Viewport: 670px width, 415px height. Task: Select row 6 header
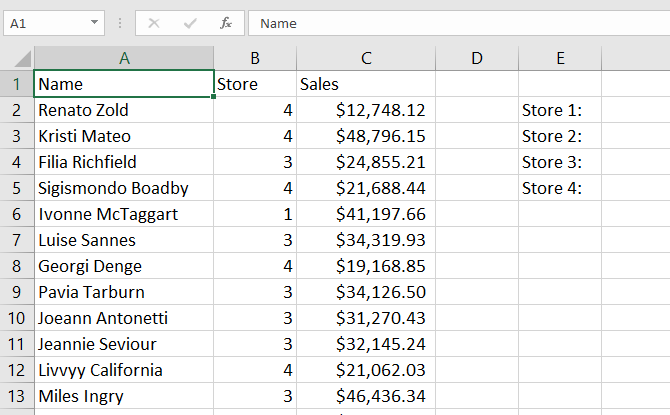[x=17, y=214]
